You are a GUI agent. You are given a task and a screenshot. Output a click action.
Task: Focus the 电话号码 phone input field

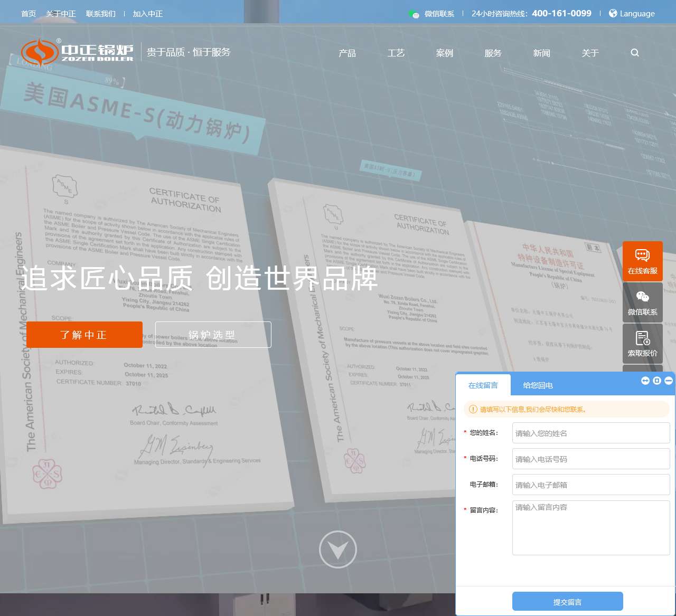pyautogui.click(x=590, y=459)
